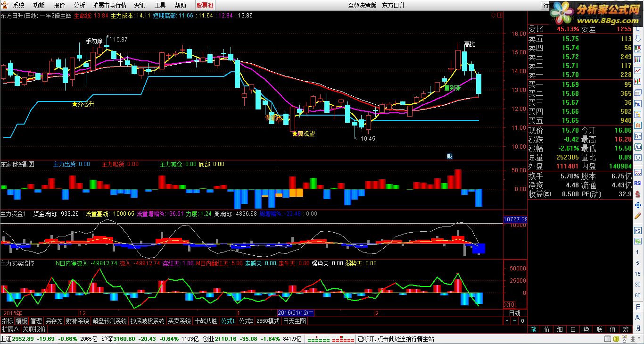Image resolution: width=644 pixels, height=344 pixels.
Task: Select the pencil drawing tool icon
Action: (638, 216)
